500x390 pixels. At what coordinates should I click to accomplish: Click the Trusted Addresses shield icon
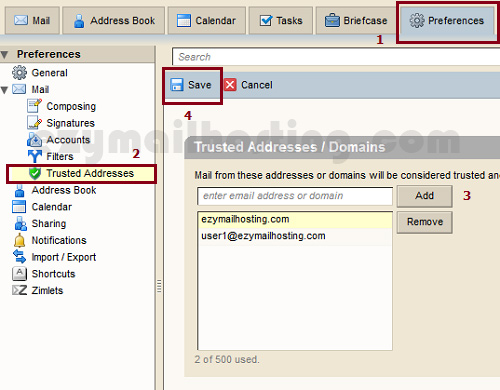click(35, 173)
